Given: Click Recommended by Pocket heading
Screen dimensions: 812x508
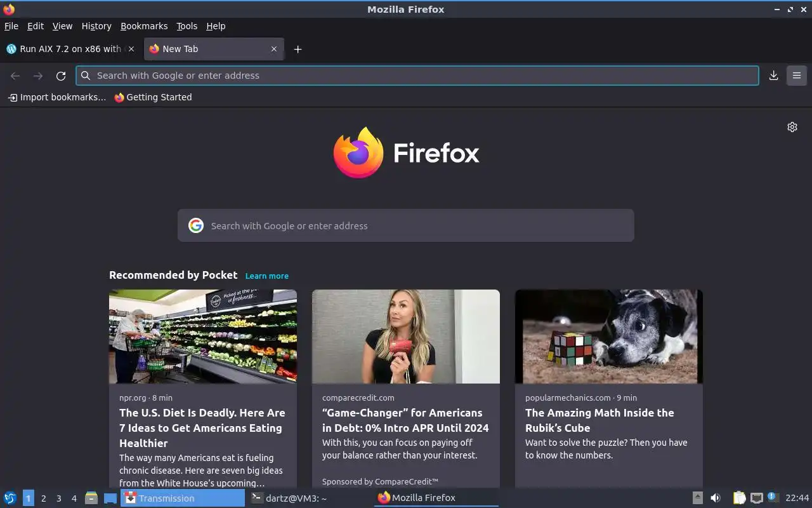Looking at the screenshot, I should coord(173,275).
